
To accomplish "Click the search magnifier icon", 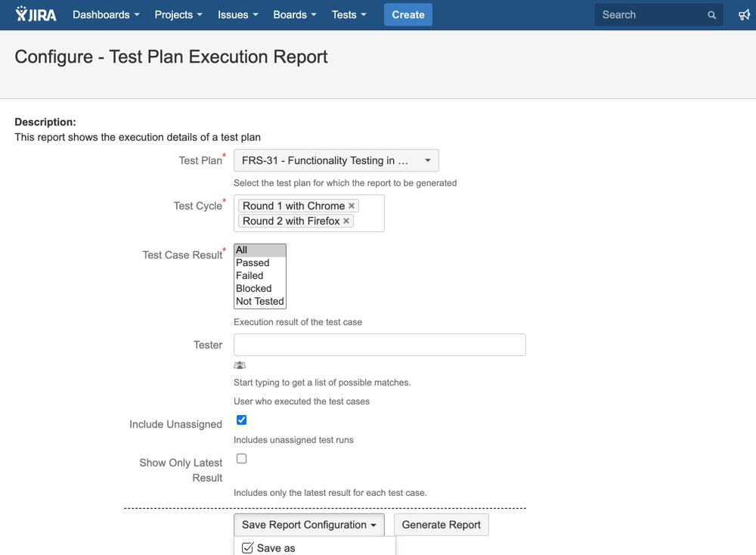I will [711, 15].
